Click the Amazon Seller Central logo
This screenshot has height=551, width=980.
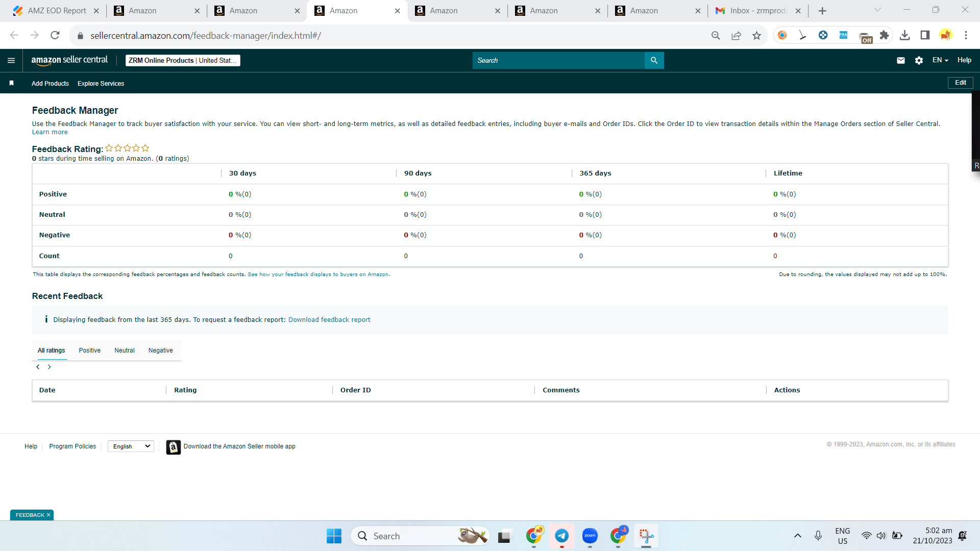point(69,60)
